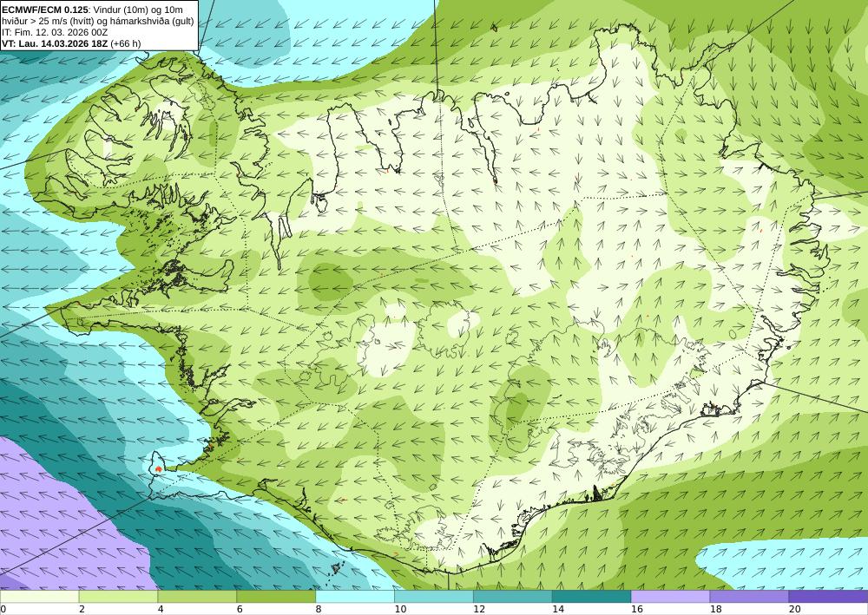This screenshot has height=615, width=868.
Task: Click the legend scale label '20'
Action: click(x=795, y=610)
